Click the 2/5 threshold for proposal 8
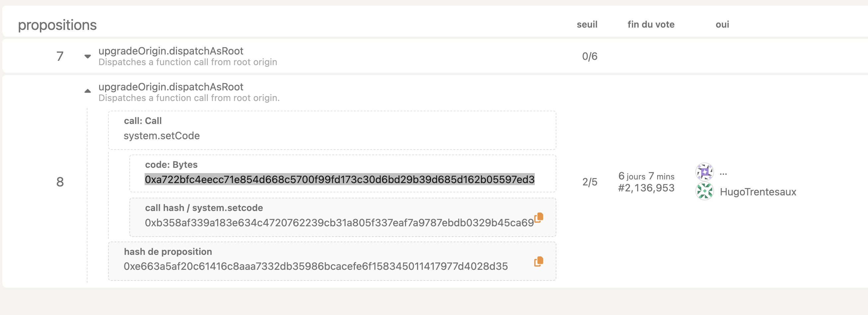The width and height of the screenshot is (868, 315). (589, 182)
